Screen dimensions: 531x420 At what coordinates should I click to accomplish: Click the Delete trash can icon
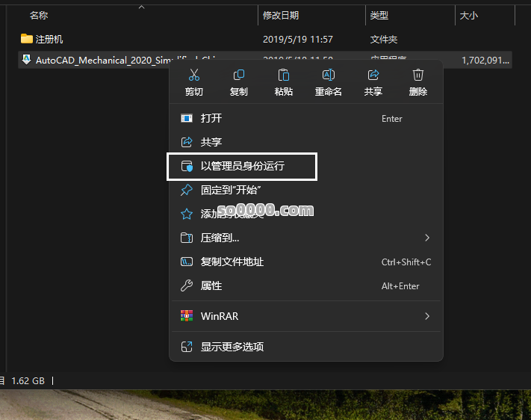418,75
